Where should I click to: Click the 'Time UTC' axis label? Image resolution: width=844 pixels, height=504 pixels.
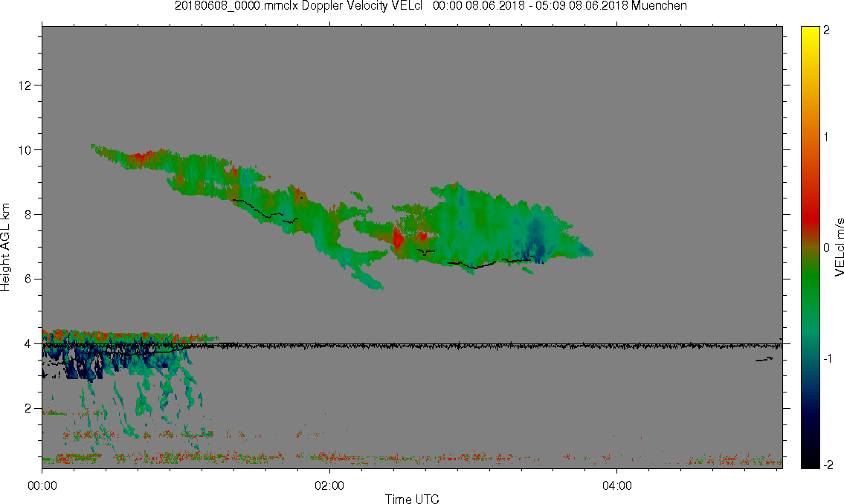412,499
